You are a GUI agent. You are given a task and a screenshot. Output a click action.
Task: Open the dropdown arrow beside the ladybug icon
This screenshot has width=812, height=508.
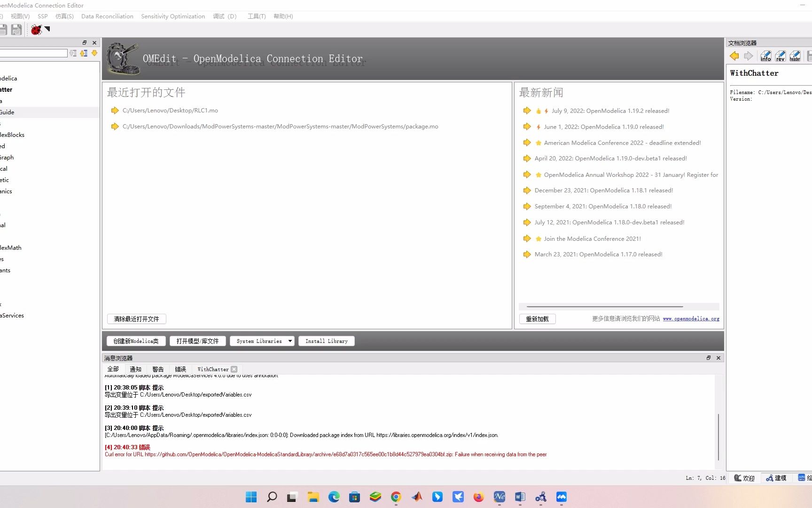(47, 29)
